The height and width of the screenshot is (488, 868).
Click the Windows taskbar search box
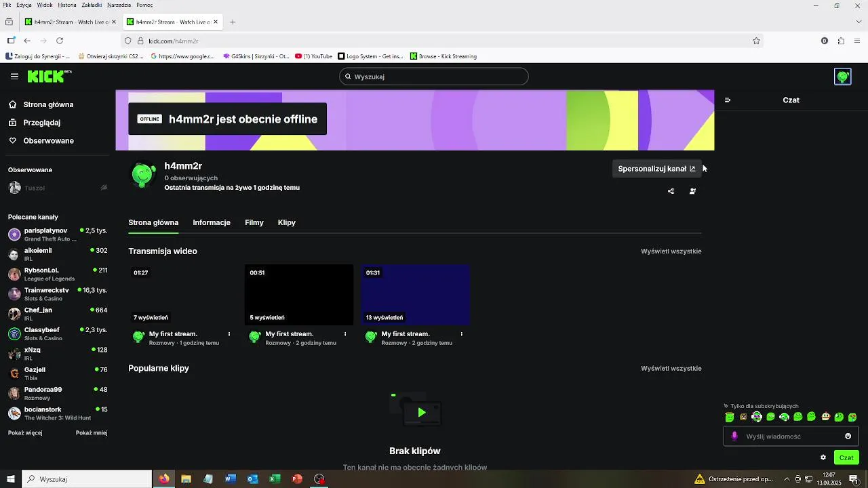coord(87,479)
